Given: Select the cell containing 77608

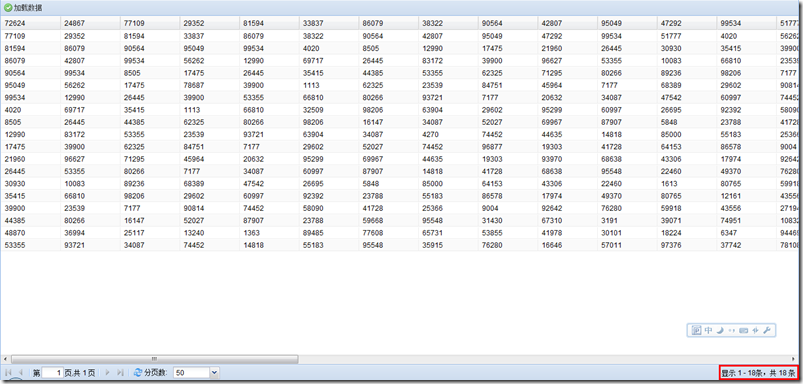Looking at the screenshot, I should point(389,233).
